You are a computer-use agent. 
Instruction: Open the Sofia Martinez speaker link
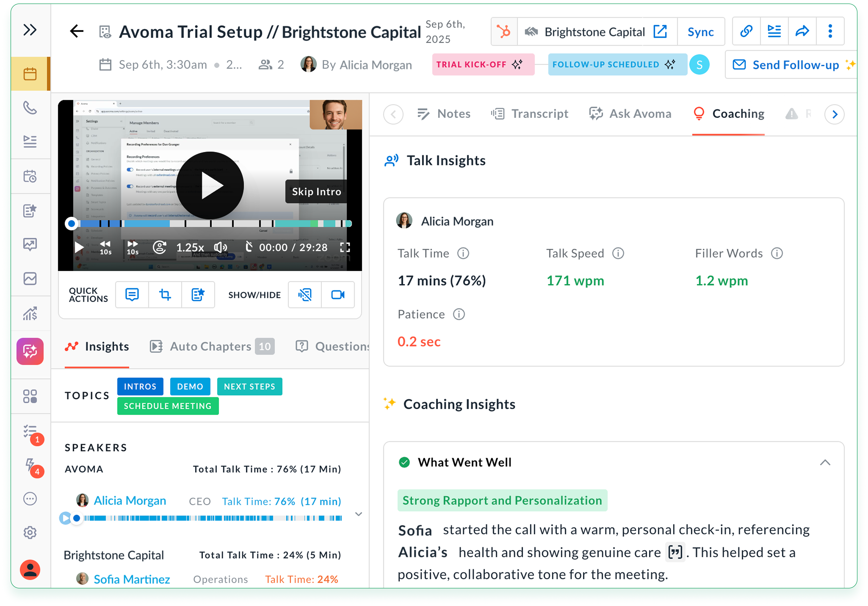point(132,579)
